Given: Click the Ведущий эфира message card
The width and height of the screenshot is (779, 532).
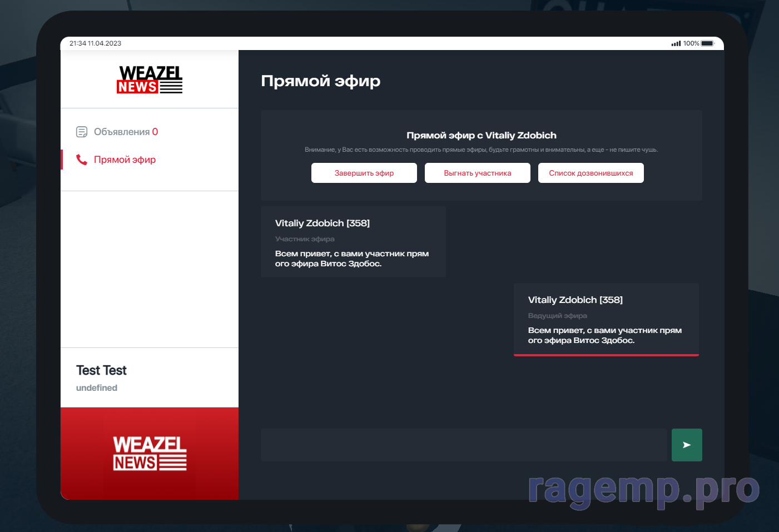Looking at the screenshot, I should [x=606, y=319].
